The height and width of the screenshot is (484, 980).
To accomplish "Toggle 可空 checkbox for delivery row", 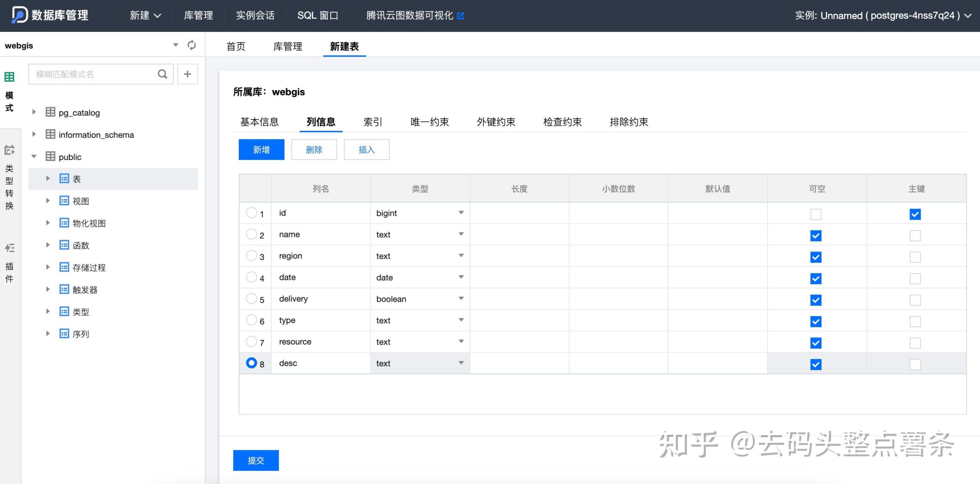I will pos(816,299).
